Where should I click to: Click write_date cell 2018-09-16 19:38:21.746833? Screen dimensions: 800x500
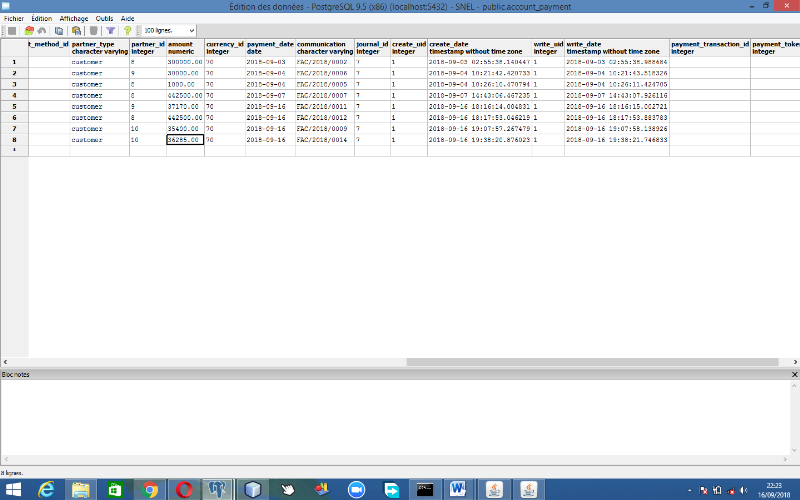click(617, 140)
